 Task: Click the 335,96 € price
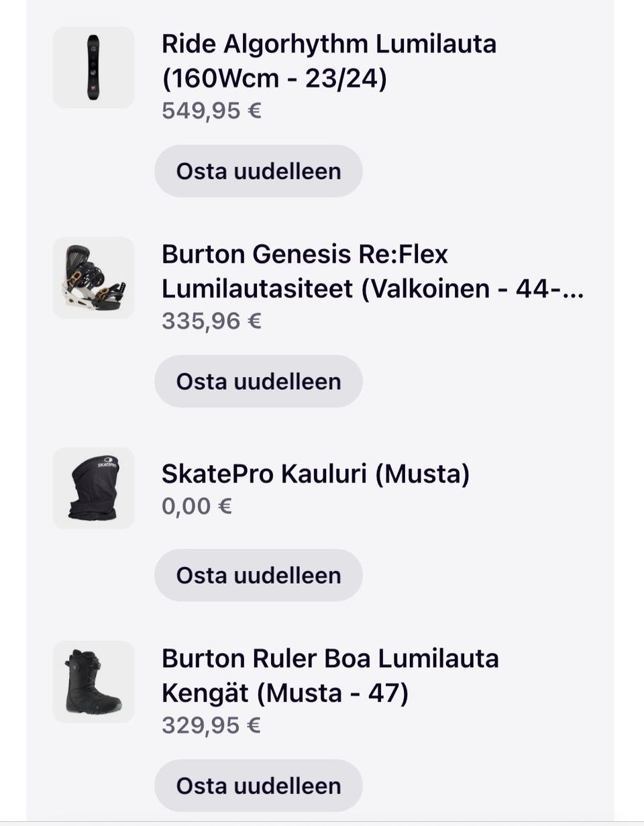(211, 321)
